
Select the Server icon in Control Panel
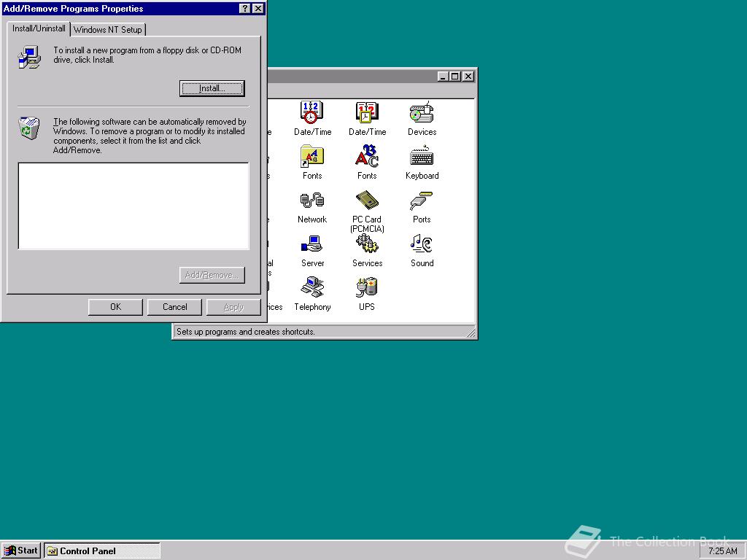click(x=312, y=244)
